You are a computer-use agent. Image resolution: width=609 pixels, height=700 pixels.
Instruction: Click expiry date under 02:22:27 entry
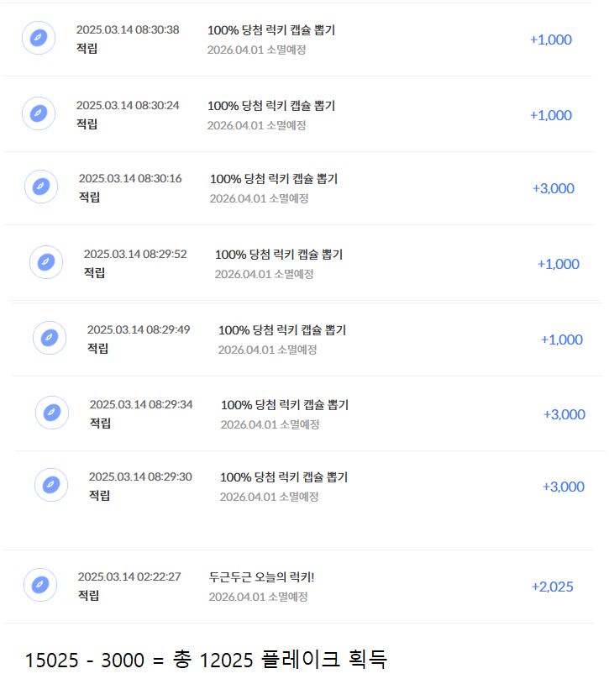(x=258, y=597)
